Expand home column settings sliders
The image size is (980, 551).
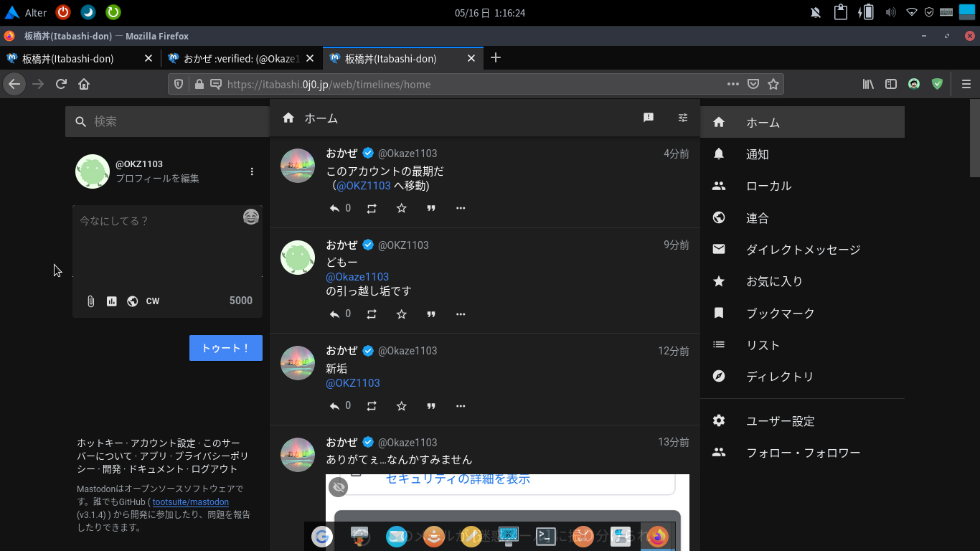pos(683,118)
